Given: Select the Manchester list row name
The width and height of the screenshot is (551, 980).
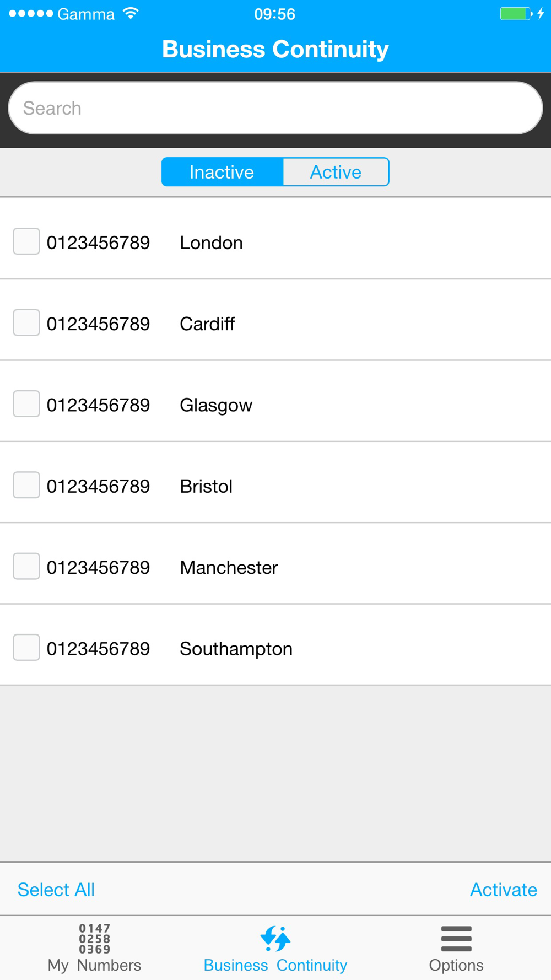Looking at the screenshot, I should pos(229,568).
